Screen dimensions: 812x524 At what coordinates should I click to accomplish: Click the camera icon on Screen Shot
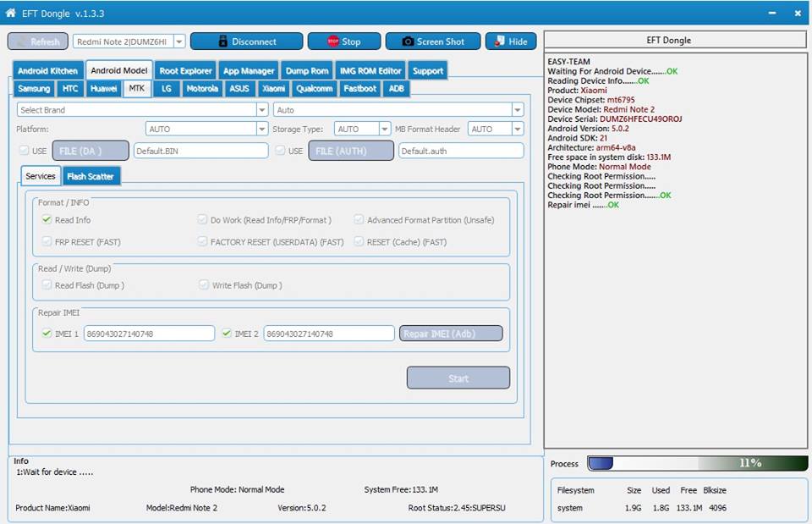(x=408, y=41)
